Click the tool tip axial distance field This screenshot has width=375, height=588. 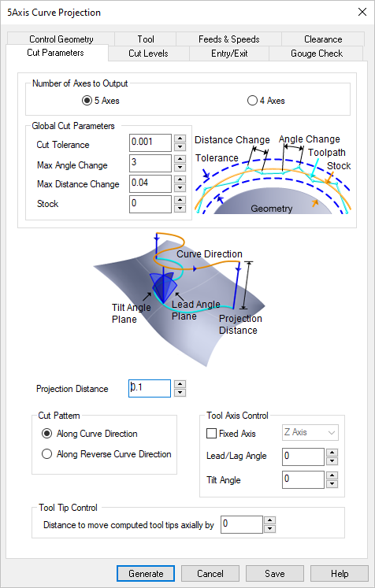pyautogui.click(x=242, y=524)
